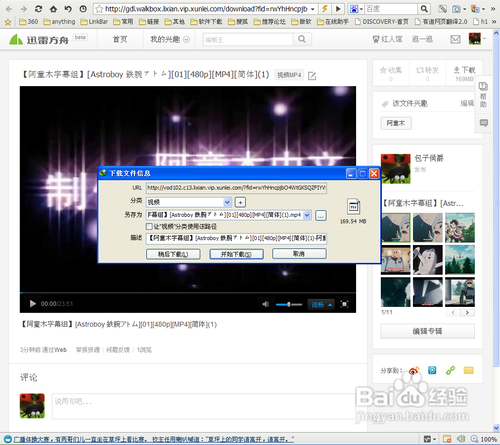
Task: Click the first album thumbnail with green border
Action: (x=396, y=228)
